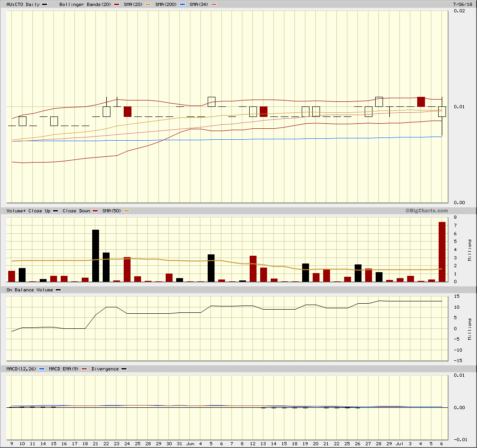This screenshot has height=448, width=477.
Task: Click the date axis label 23
Action: point(116,444)
